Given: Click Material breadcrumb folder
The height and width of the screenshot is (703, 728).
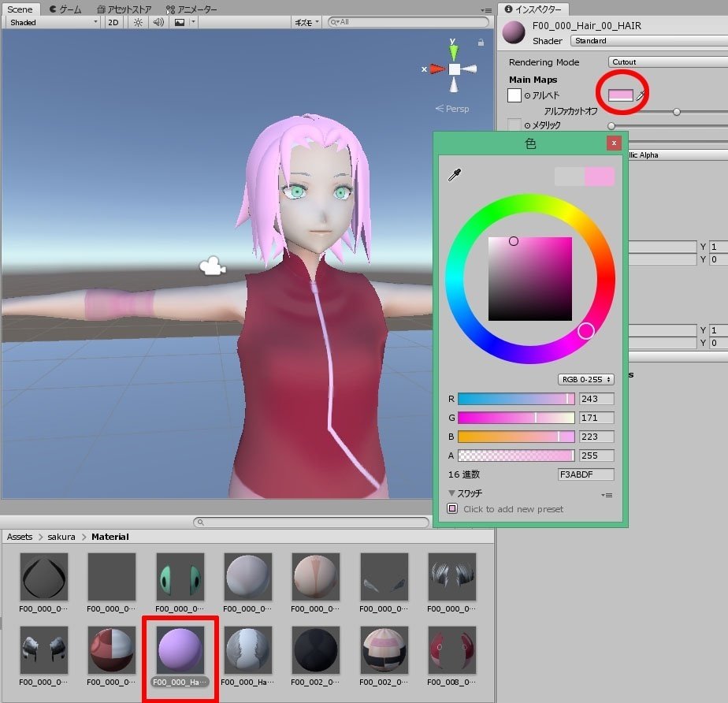Looking at the screenshot, I should point(110,537).
